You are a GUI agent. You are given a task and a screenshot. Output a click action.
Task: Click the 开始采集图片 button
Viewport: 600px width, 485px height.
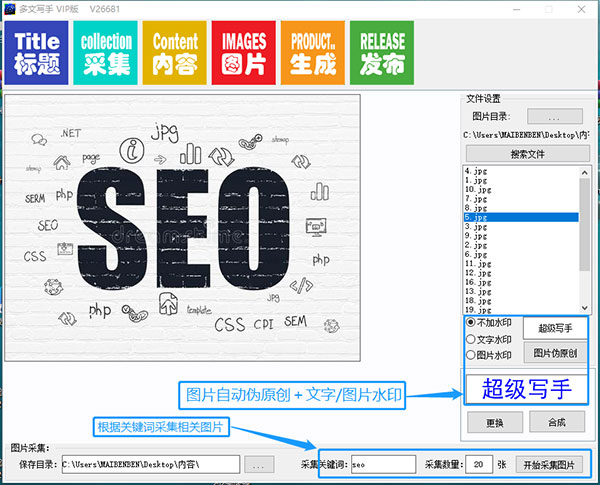(x=549, y=465)
